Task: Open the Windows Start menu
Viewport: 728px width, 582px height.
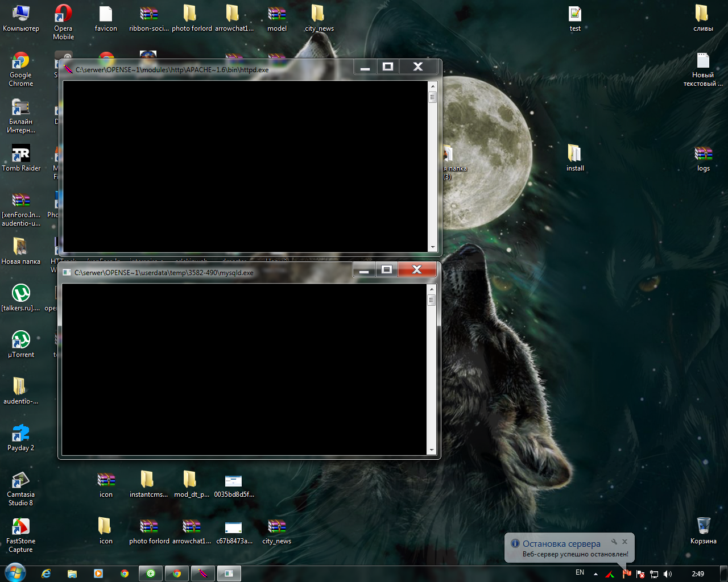Action: tap(15, 573)
